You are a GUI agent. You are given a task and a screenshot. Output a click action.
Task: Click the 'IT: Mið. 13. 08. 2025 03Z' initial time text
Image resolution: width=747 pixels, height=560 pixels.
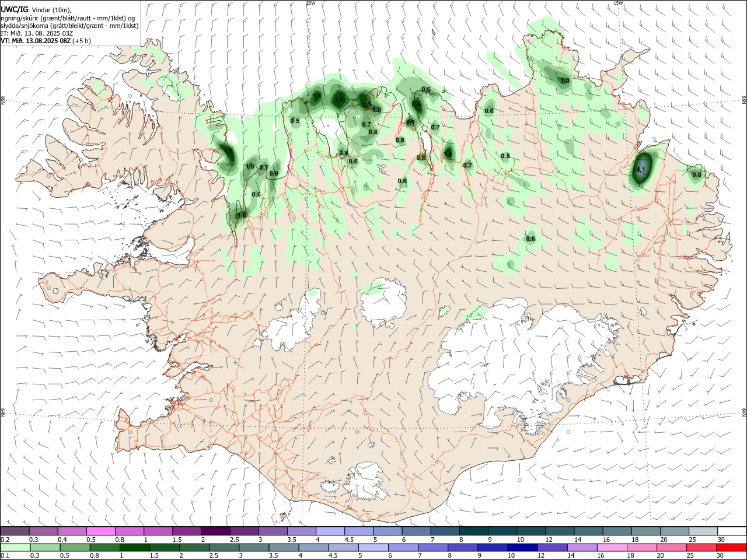37,33
